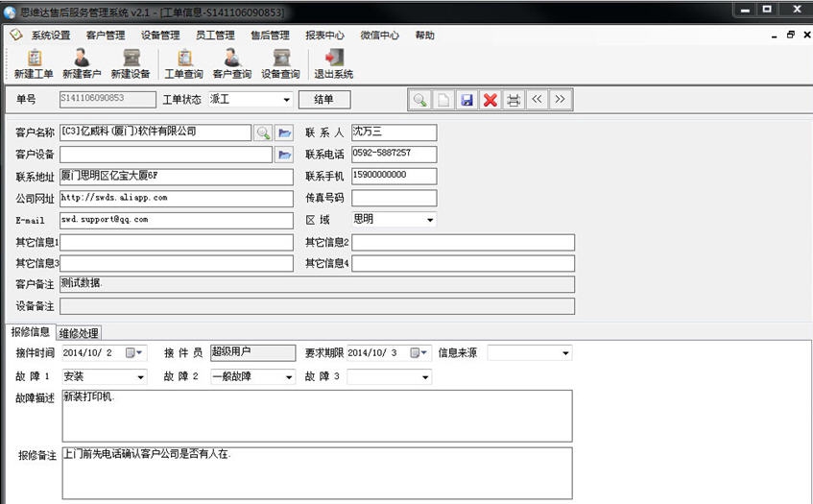The height and width of the screenshot is (504, 813).
Task: Click the blank new document icon
Action: [x=443, y=100]
